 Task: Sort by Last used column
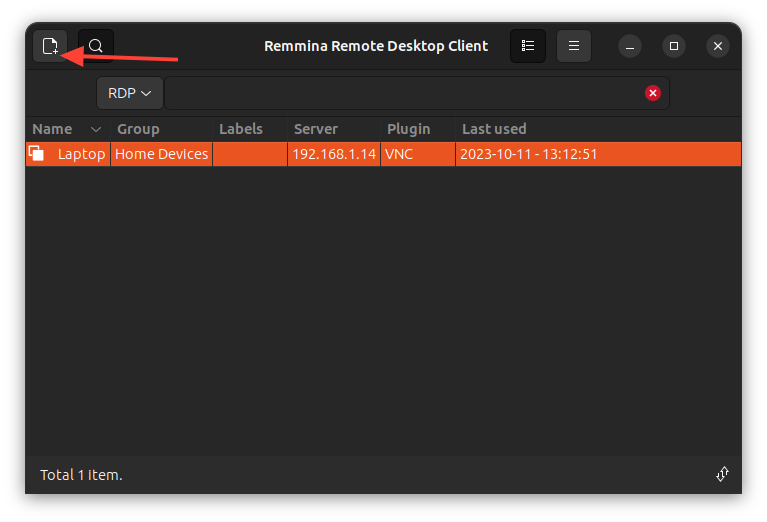pos(494,129)
